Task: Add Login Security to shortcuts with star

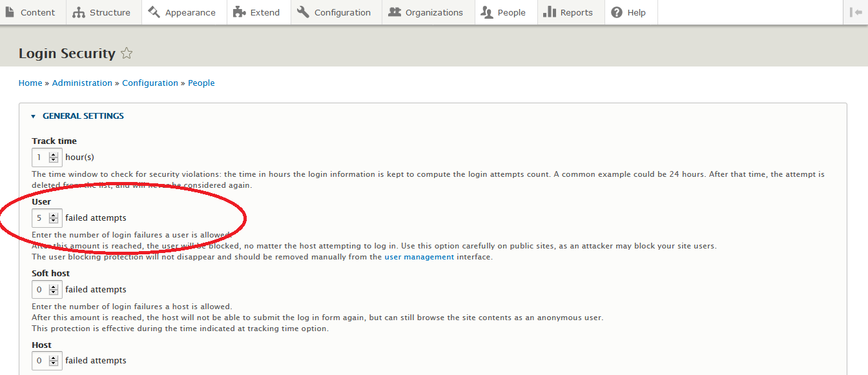Action: 127,54
